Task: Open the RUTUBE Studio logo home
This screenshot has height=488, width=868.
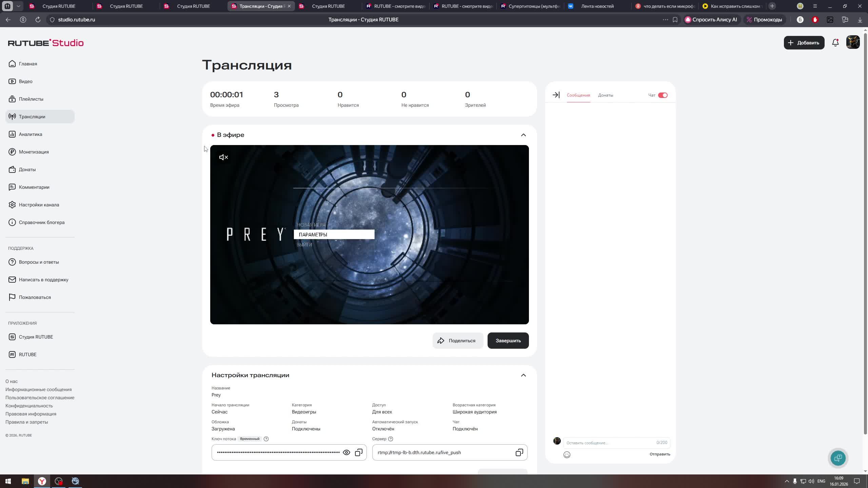Action: [x=46, y=43]
